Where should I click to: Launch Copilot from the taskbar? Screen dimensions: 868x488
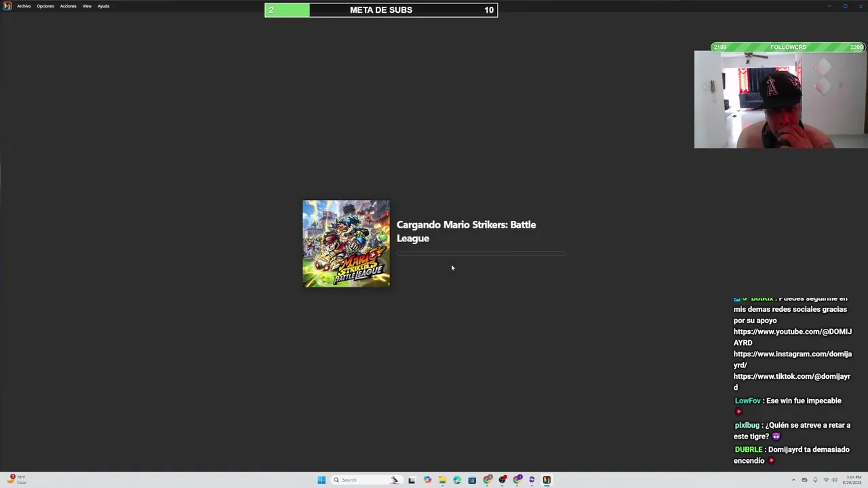pos(427,480)
